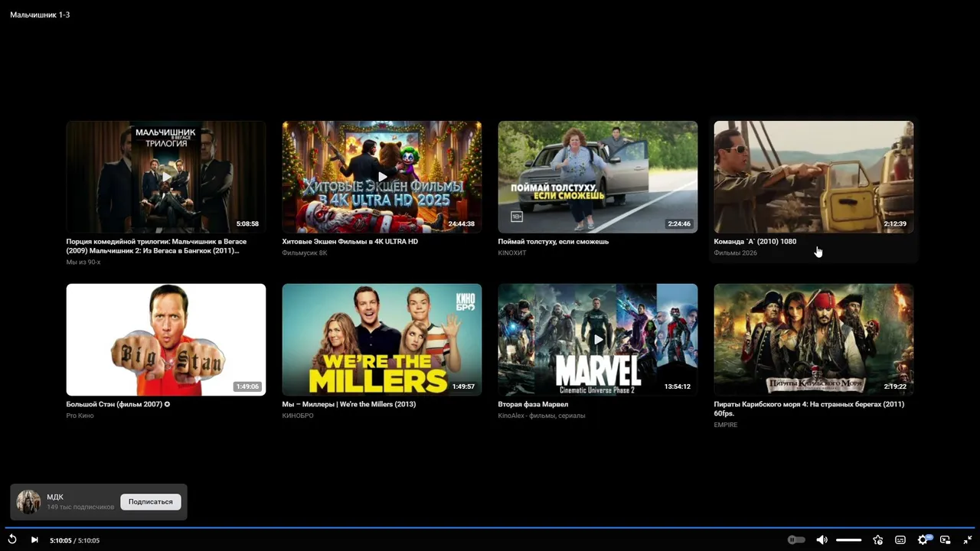Open the We're the Millers thumbnail

point(382,340)
